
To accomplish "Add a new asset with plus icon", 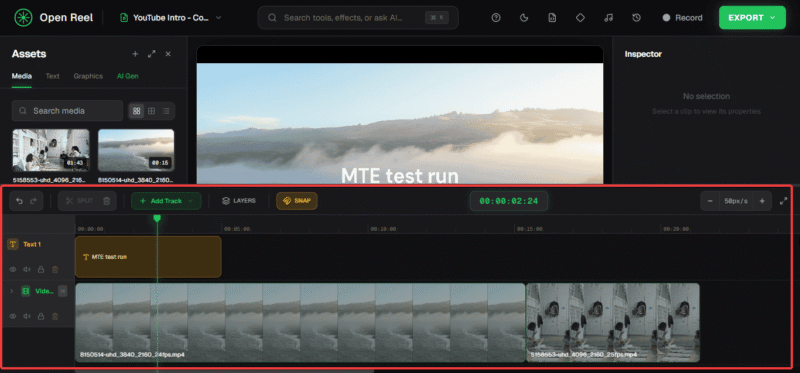I will point(135,54).
